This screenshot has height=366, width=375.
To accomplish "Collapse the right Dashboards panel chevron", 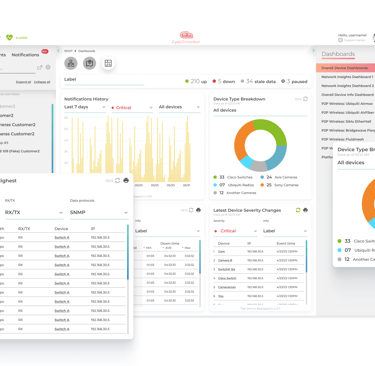I will pos(313,51).
